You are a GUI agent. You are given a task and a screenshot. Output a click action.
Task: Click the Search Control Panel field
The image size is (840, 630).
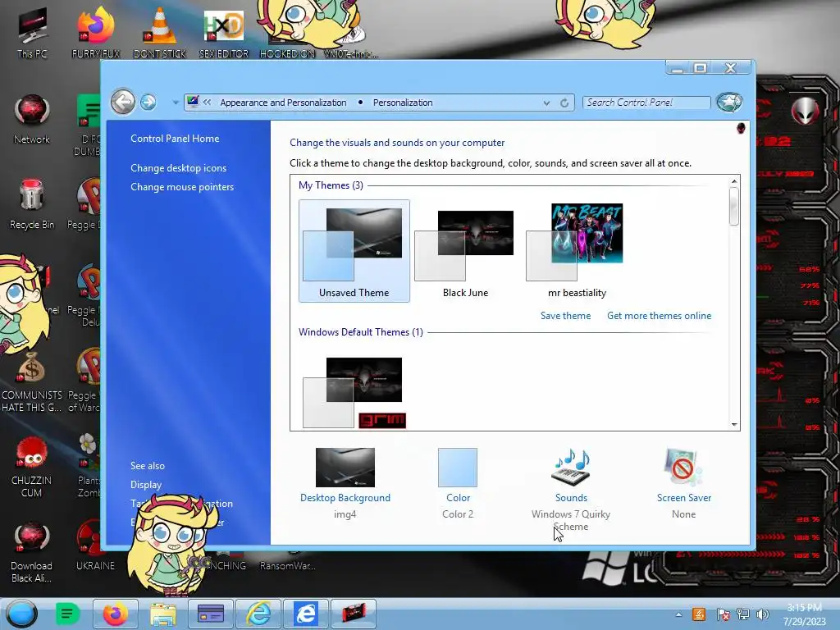click(646, 103)
